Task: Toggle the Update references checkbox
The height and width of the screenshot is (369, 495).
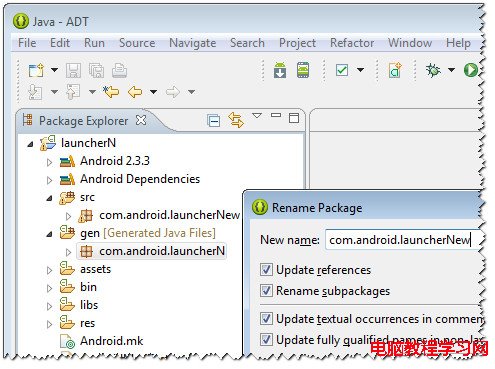Action: tap(266, 269)
